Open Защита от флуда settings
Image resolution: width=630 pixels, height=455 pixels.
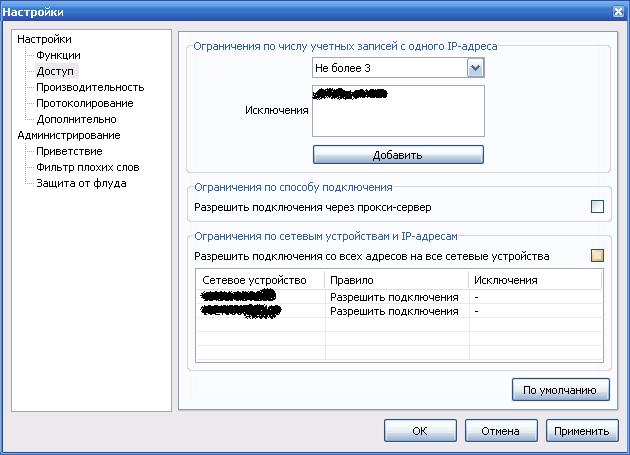point(81,183)
